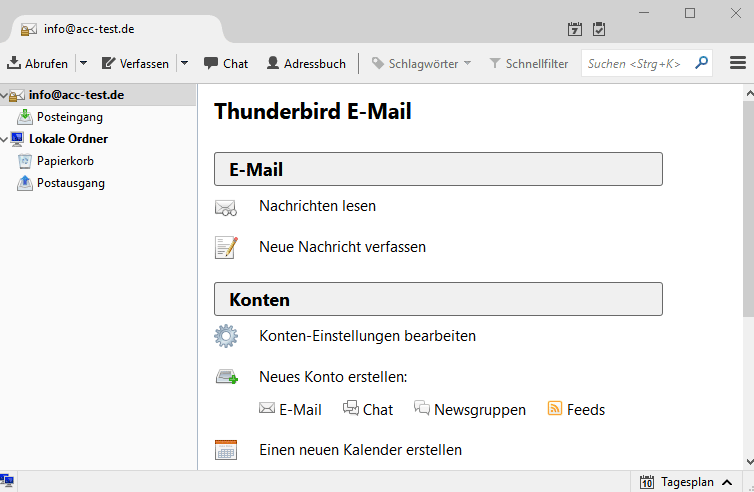Expand the Tagesplan chevron arrow
The width and height of the screenshot is (754, 492).
click(727, 482)
